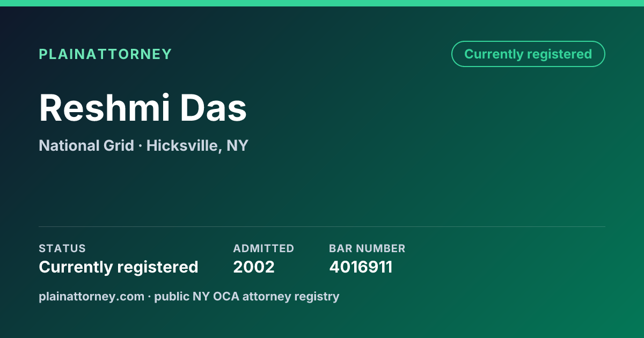The image size is (644, 338).
Task: Click the bold Currently registered status value
Action: tap(119, 267)
